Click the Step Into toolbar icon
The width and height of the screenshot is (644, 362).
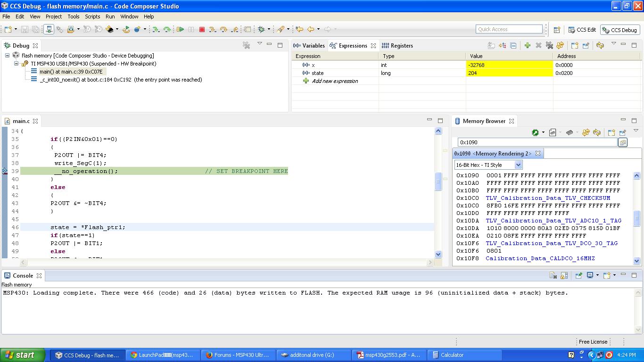click(x=213, y=29)
